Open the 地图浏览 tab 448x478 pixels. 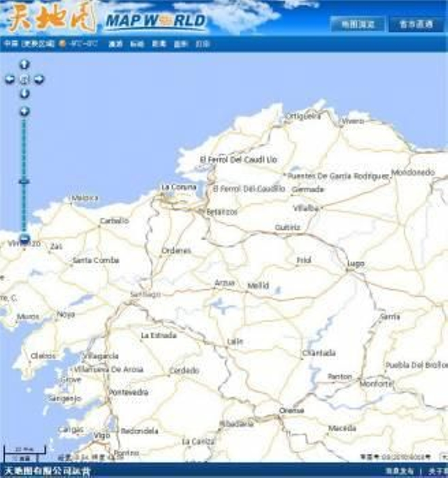click(x=358, y=24)
